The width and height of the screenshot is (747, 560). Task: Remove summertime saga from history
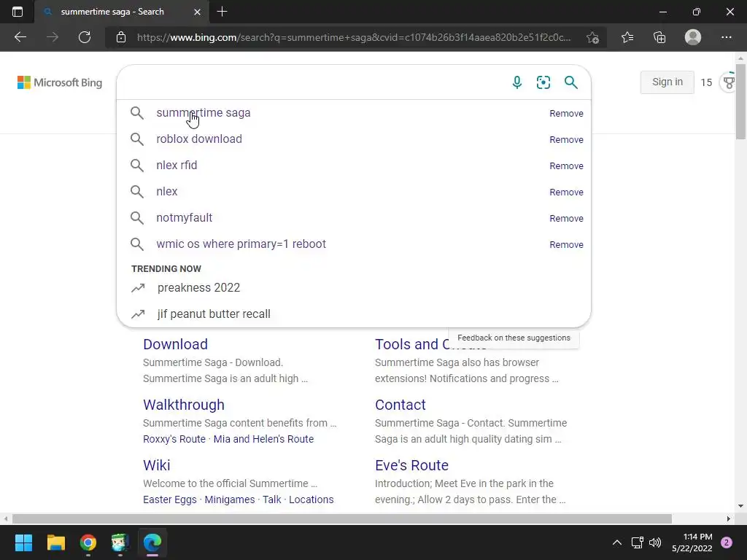click(566, 113)
